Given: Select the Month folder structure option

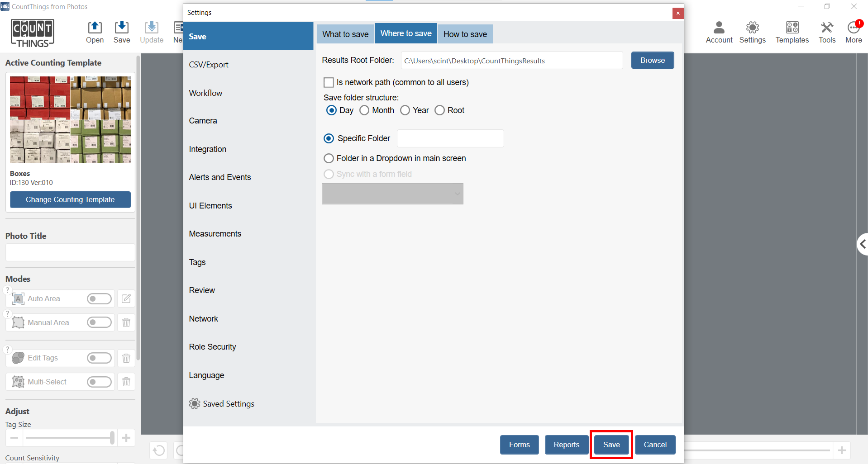Looking at the screenshot, I should pyautogui.click(x=364, y=110).
